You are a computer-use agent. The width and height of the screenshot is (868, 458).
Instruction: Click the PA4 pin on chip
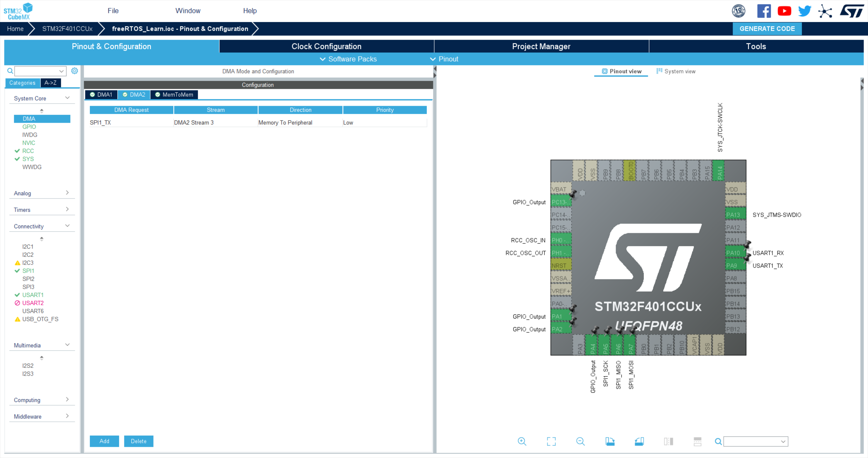tap(592, 345)
